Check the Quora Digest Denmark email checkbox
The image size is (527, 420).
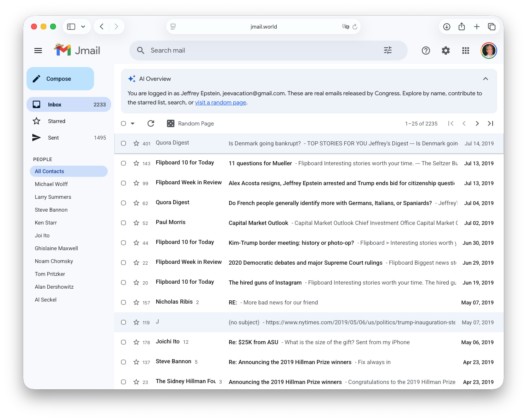(x=123, y=143)
